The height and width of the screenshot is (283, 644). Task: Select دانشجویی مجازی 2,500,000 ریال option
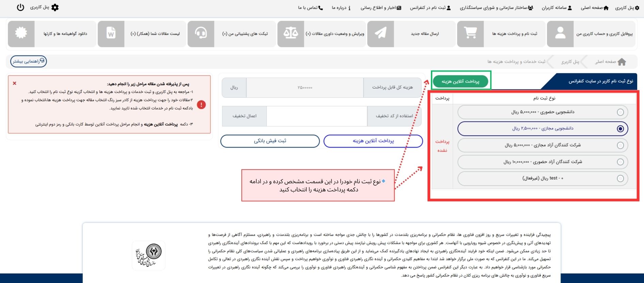[543, 129]
